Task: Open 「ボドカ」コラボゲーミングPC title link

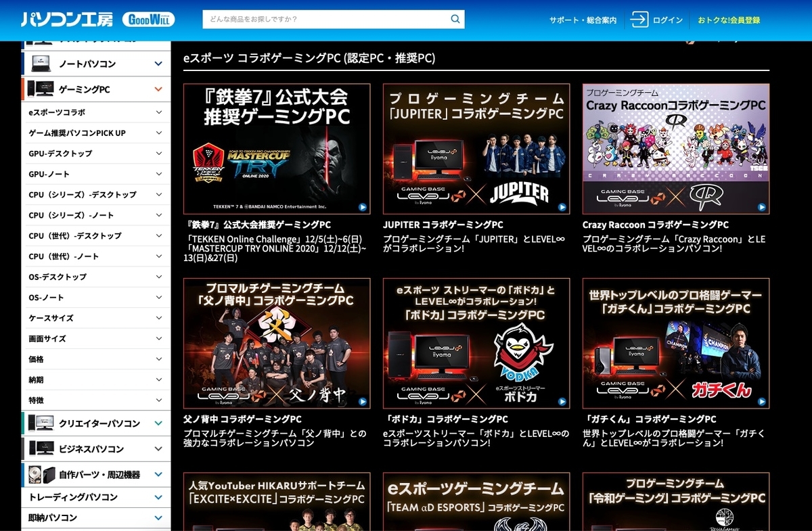Action: (x=445, y=419)
